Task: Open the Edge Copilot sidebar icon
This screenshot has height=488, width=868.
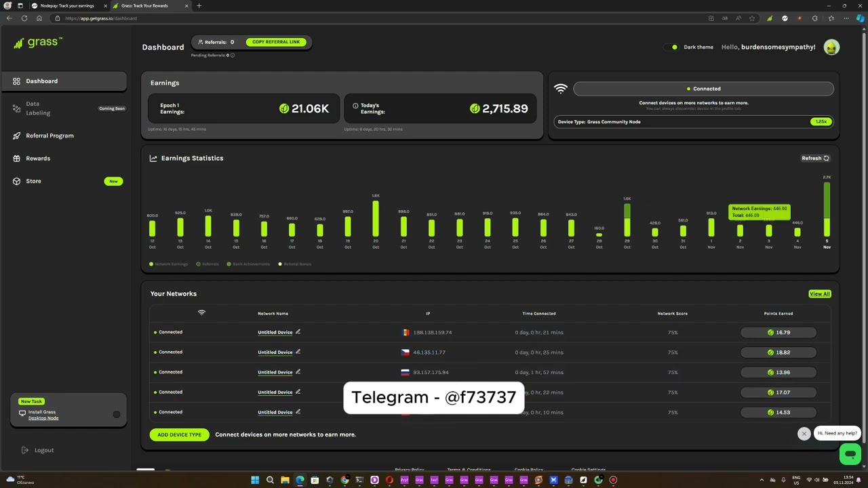Action: tap(861, 18)
